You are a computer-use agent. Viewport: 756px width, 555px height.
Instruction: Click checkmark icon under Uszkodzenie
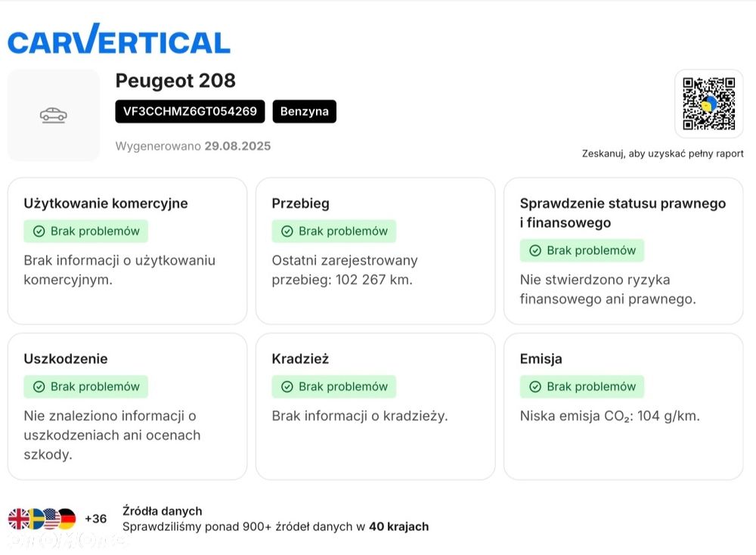pyautogui.click(x=39, y=386)
